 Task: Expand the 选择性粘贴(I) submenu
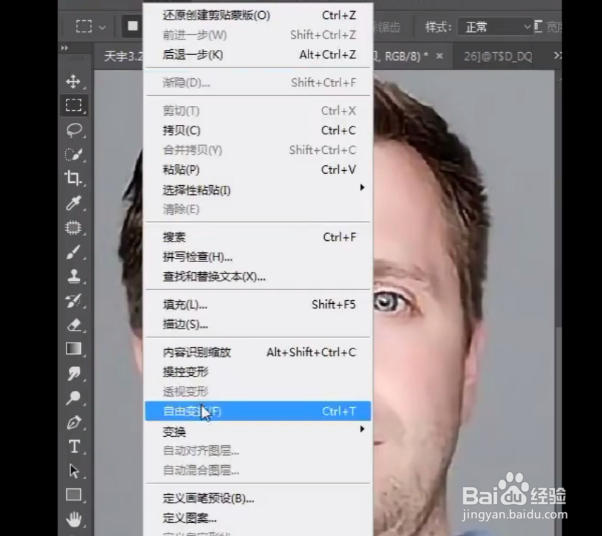pos(258,190)
